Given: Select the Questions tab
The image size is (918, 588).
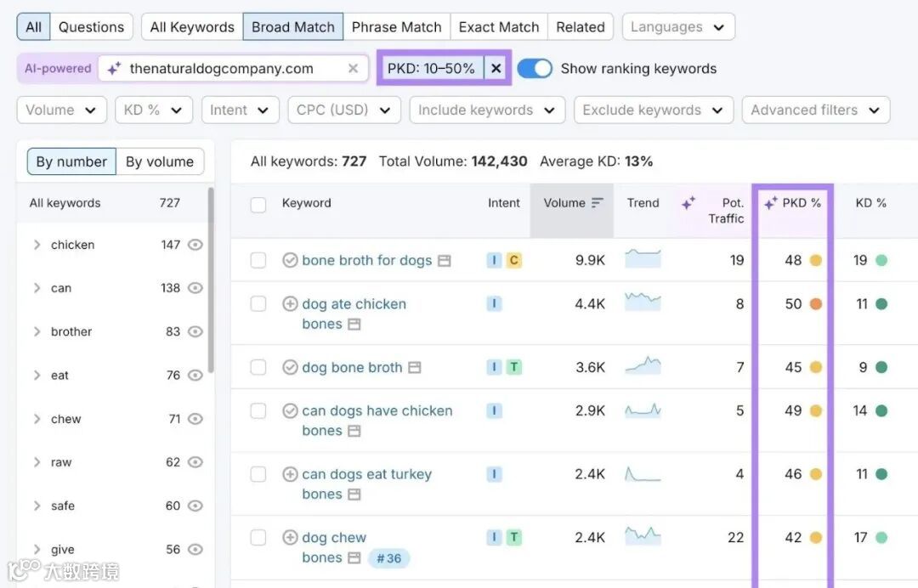Looking at the screenshot, I should [91, 27].
